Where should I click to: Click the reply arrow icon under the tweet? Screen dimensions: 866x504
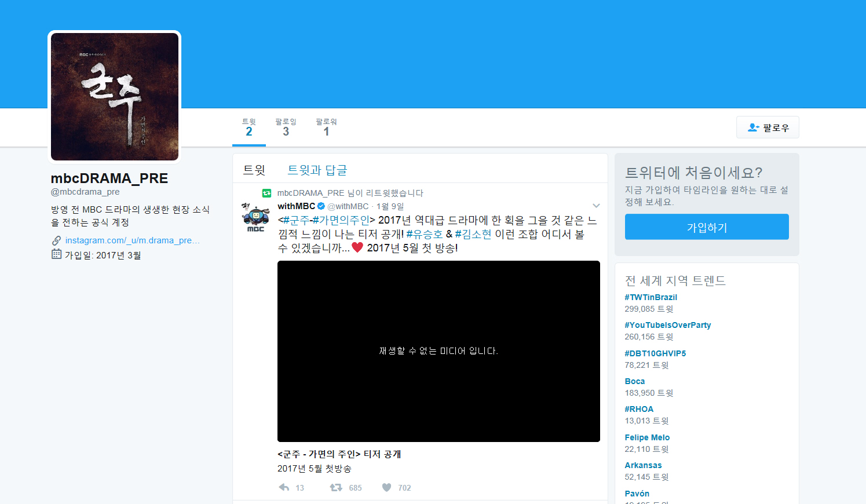[x=284, y=487]
